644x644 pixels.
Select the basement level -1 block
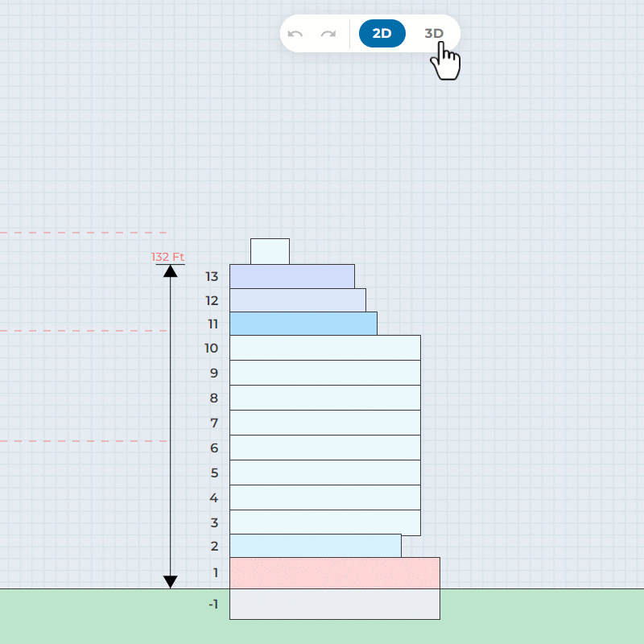334,604
